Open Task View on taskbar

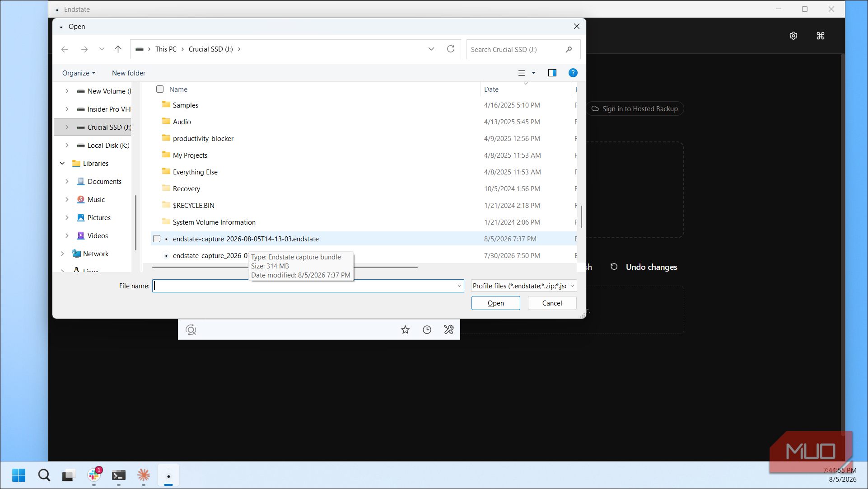(x=68, y=475)
